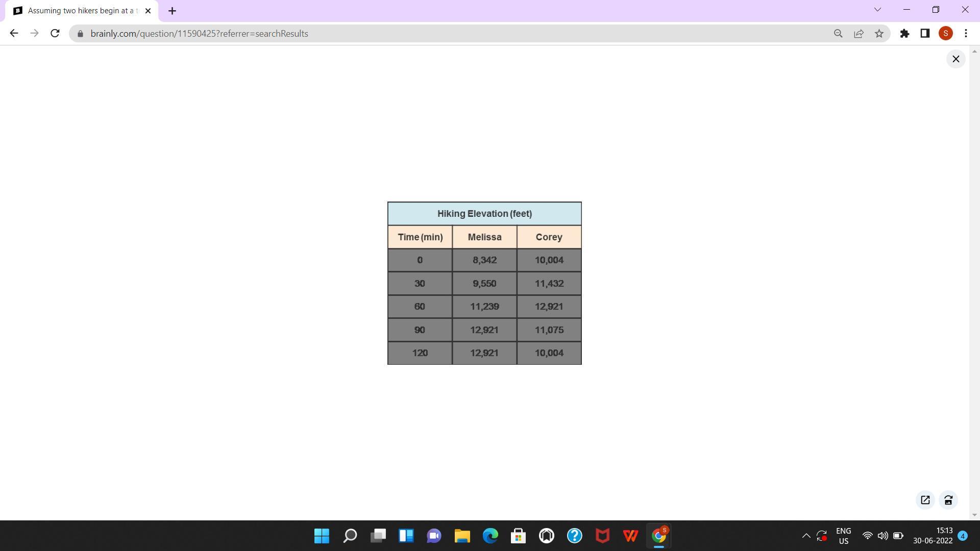Click the rotate image icon

click(x=948, y=500)
